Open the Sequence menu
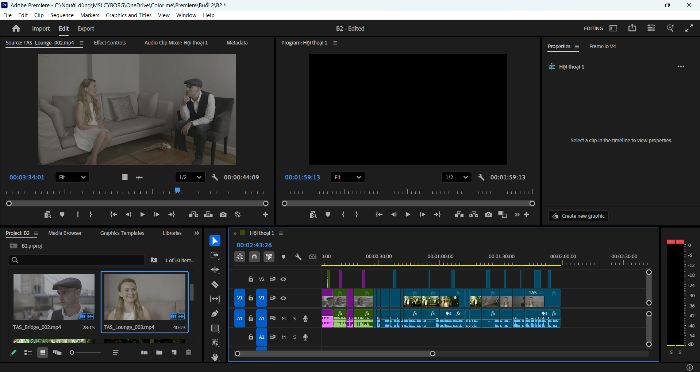This screenshot has width=700, height=372. point(62,15)
